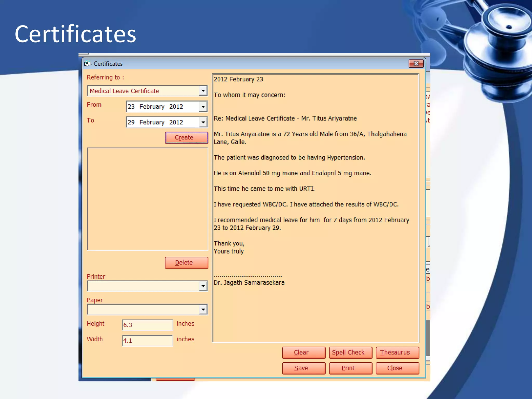The height and width of the screenshot is (399, 532).
Task: Click the Create button
Action: pyautogui.click(x=187, y=138)
